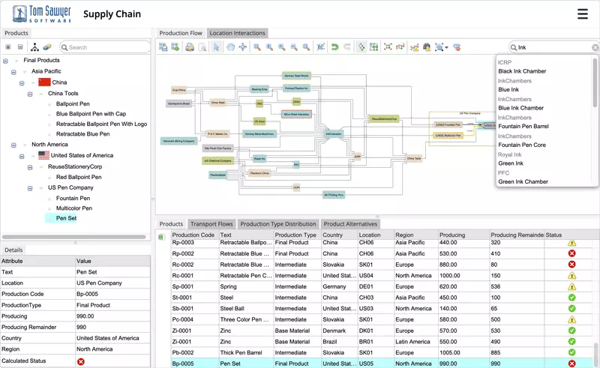Open the hamburger menu at top right
This screenshot has width=600, height=368.
tap(582, 14)
